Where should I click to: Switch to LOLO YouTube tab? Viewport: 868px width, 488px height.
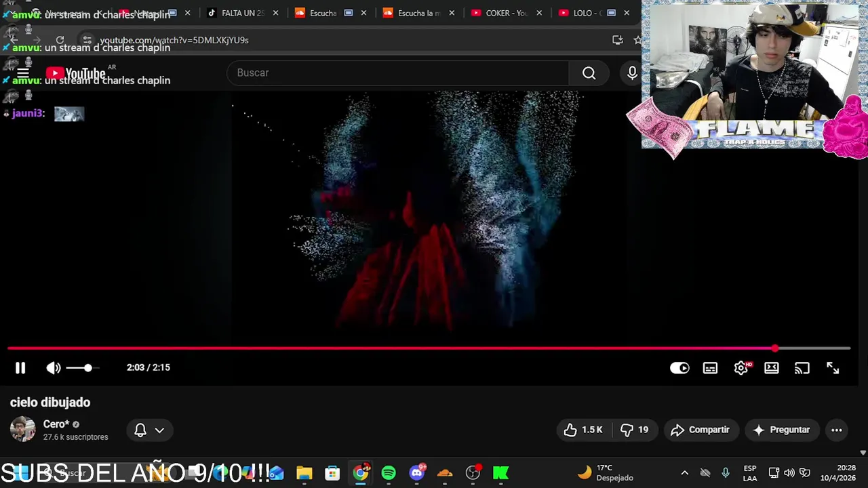(587, 13)
